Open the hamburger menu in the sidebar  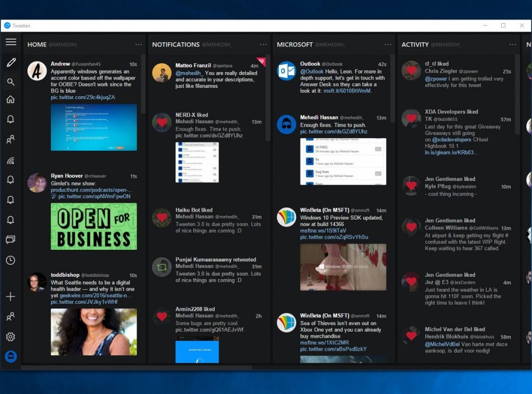pos(11,42)
